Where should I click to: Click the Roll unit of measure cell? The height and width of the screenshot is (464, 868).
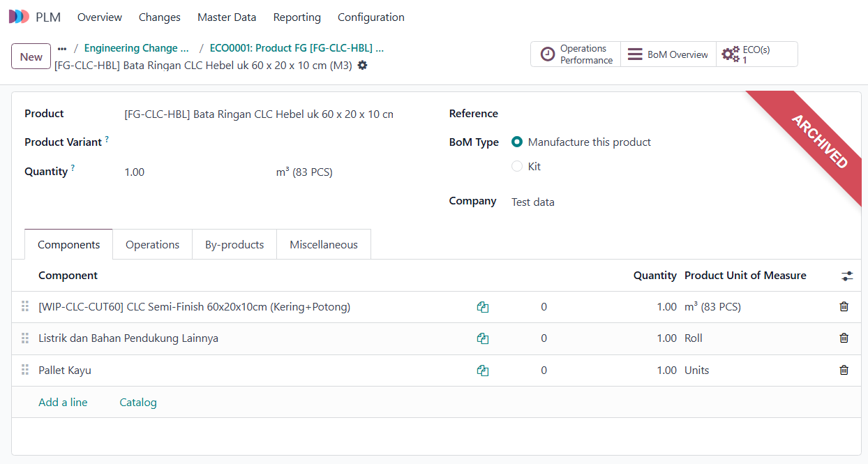[x=694, y=338]
